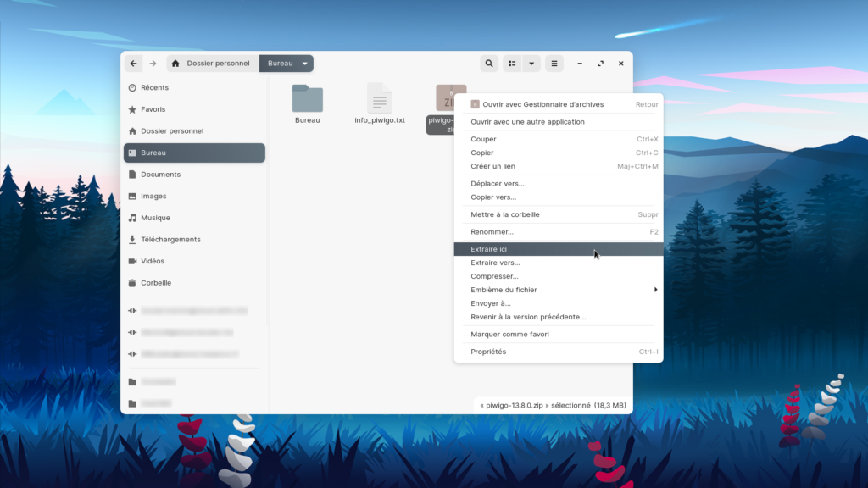Choose Déplacer vers...
This screenshot has height=488, width=868.
(559, 184)
